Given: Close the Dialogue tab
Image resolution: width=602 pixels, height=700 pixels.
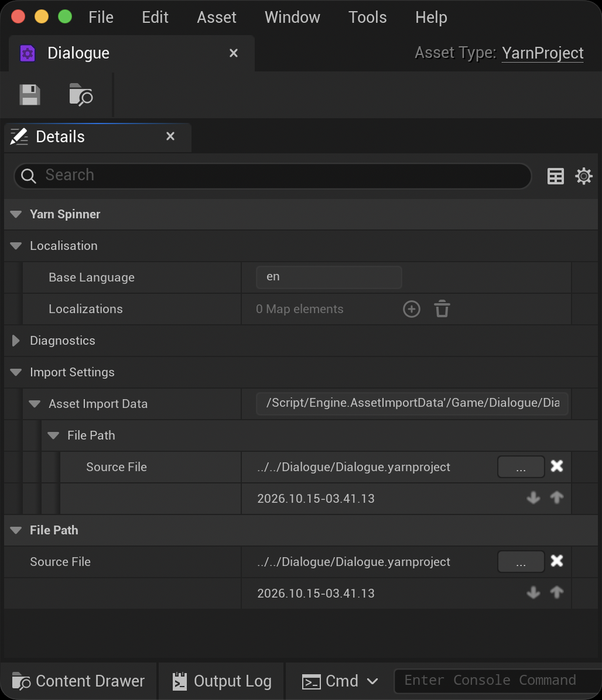Looking at the screenshot, I should point(233,53).
